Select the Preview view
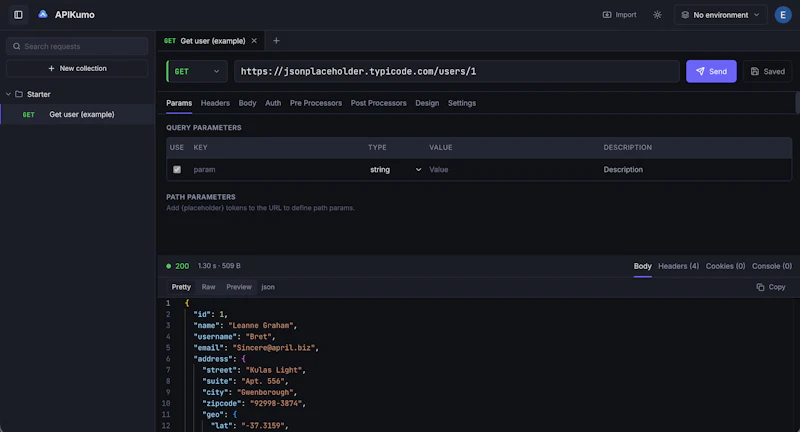 [239, 287]
